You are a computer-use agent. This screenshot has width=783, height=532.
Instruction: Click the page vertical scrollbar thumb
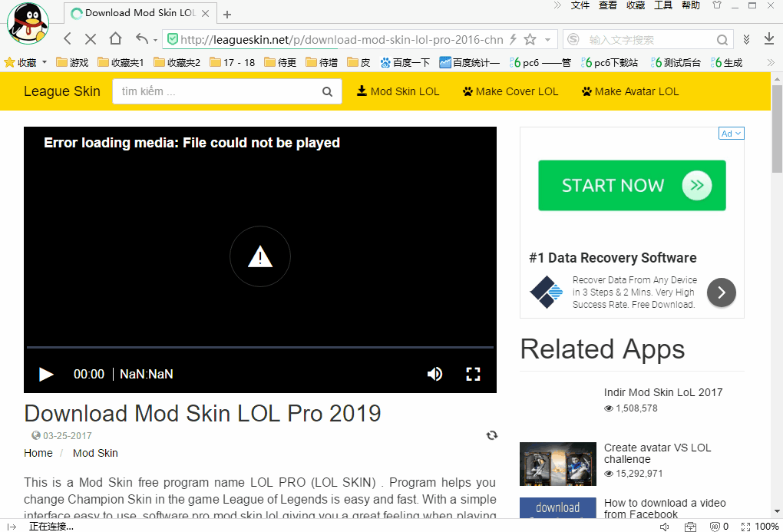click(x=777, y=129)
